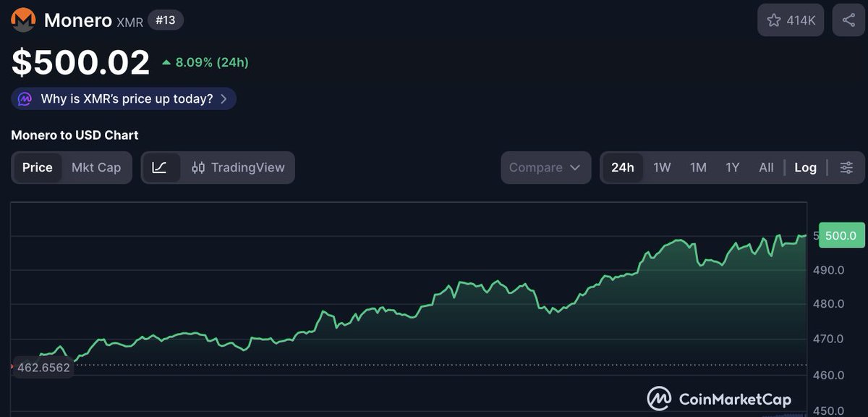Select the Price tab
The height and width of the screenshot is (417, 868).
point(38,167)
